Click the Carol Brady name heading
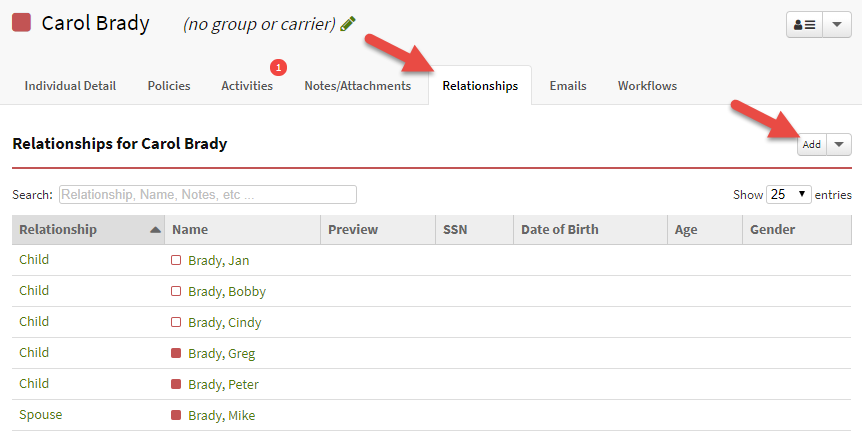Viewport: 862px width, 440px height. tap(96, 24)
